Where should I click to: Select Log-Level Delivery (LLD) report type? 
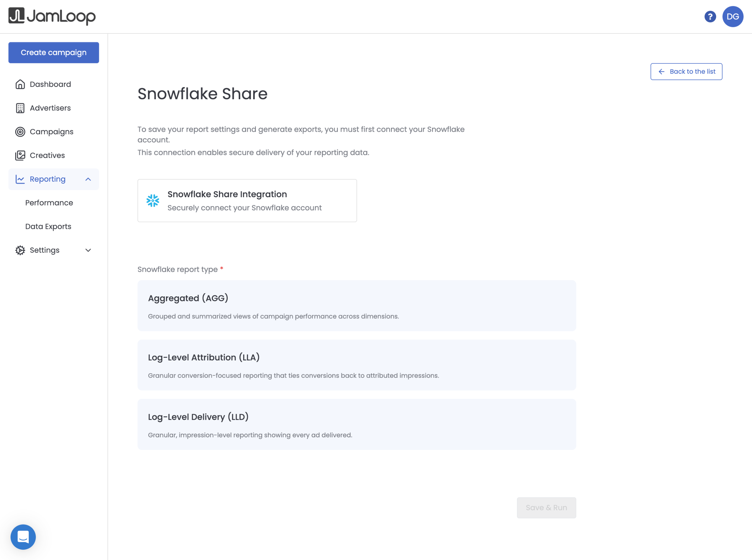pyautogui.click(x=357, y=424)
